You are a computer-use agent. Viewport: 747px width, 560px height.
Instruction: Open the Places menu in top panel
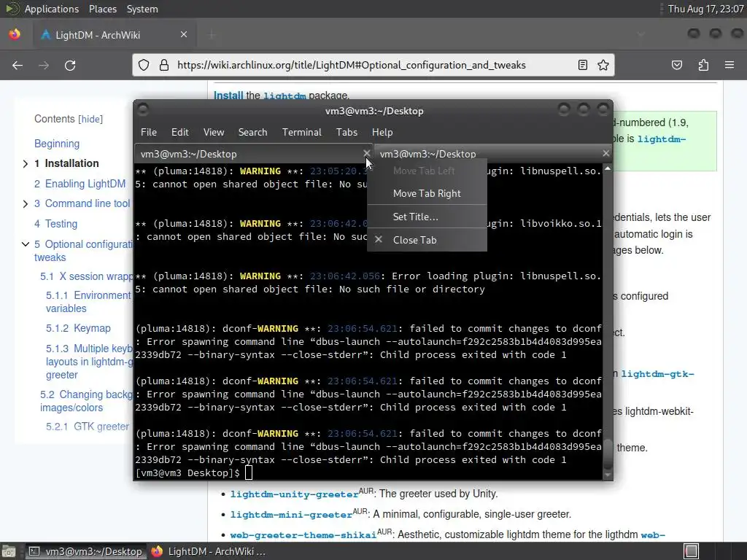(x=102, y=9)
